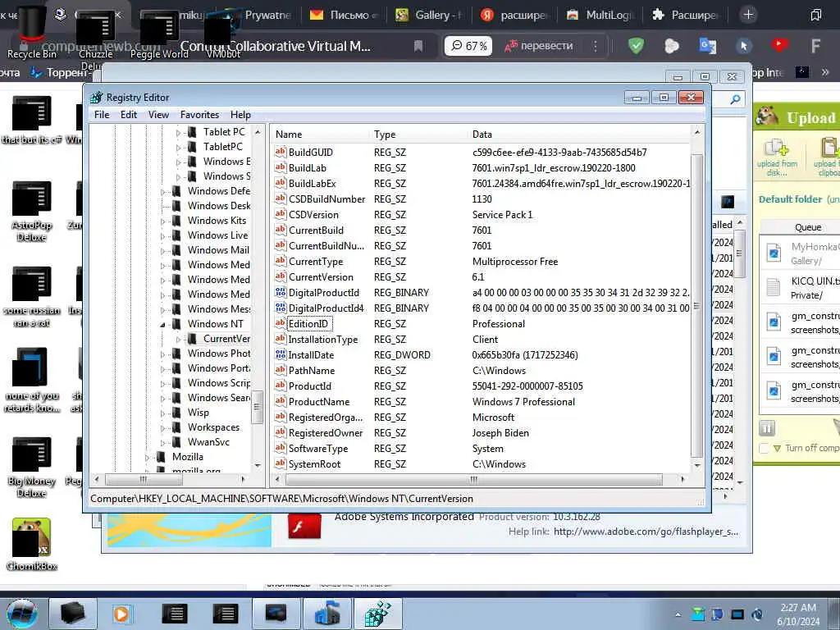Open the Favorites menu in Registry Editor
This screenshot has width=840, height=630.
199,115
